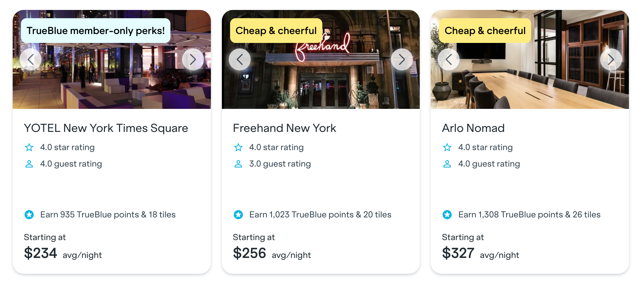Open the YOTEL New York Times Square listing
Screen dimensions: 644x283
point(106,128)
